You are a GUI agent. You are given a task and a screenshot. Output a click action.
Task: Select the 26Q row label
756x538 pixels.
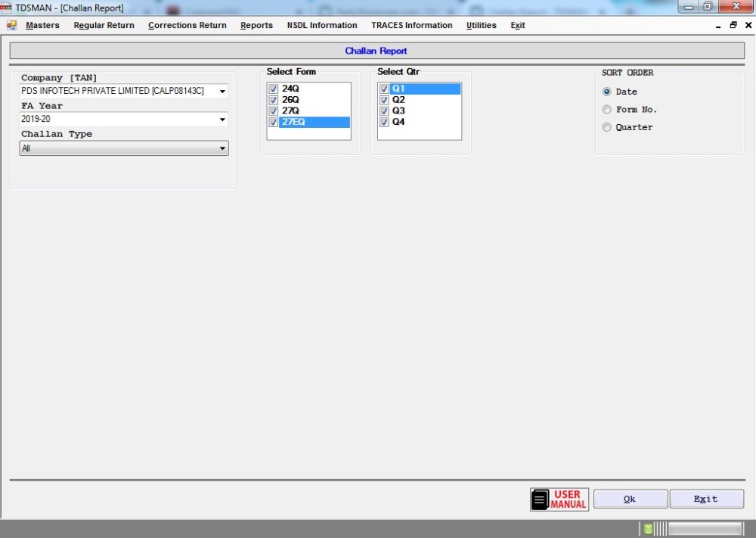point(290,100)
